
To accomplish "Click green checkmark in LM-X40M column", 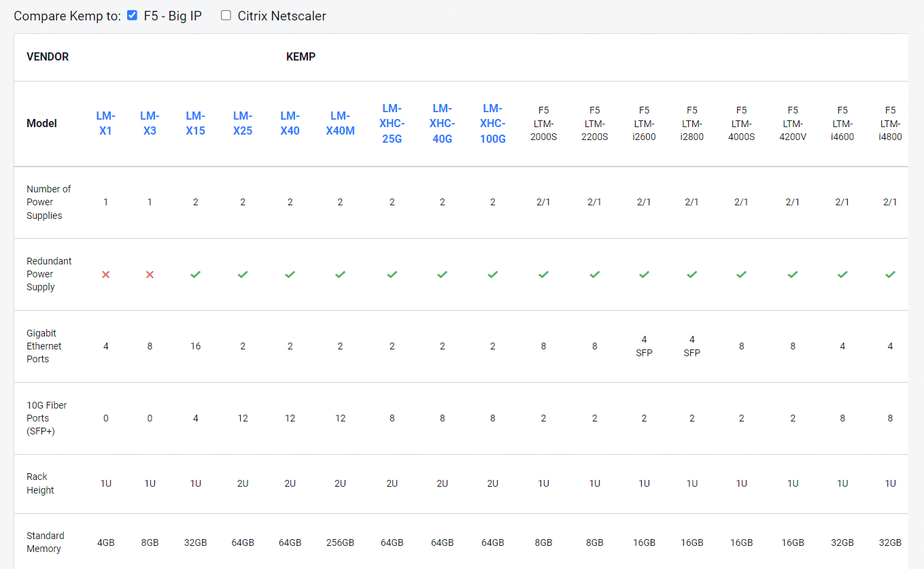I will tap(340, 275).
